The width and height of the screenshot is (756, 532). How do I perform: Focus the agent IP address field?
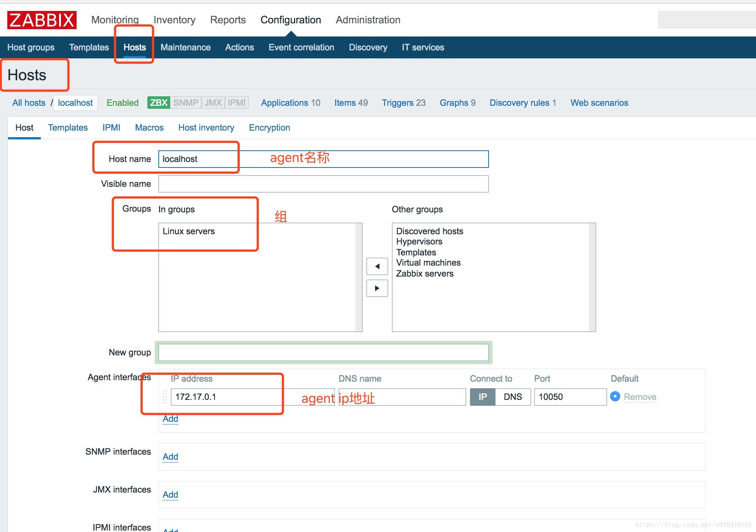click(x=252, y=397)
